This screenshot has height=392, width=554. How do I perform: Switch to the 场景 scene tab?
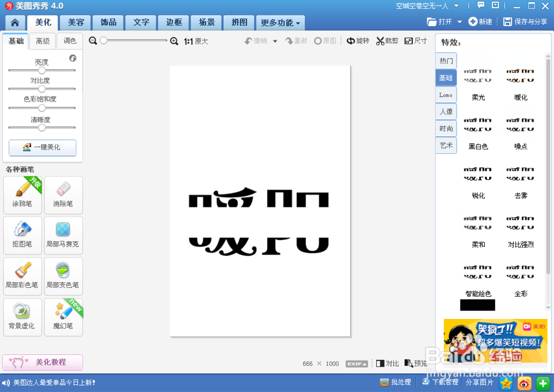[x=207, y=23]
